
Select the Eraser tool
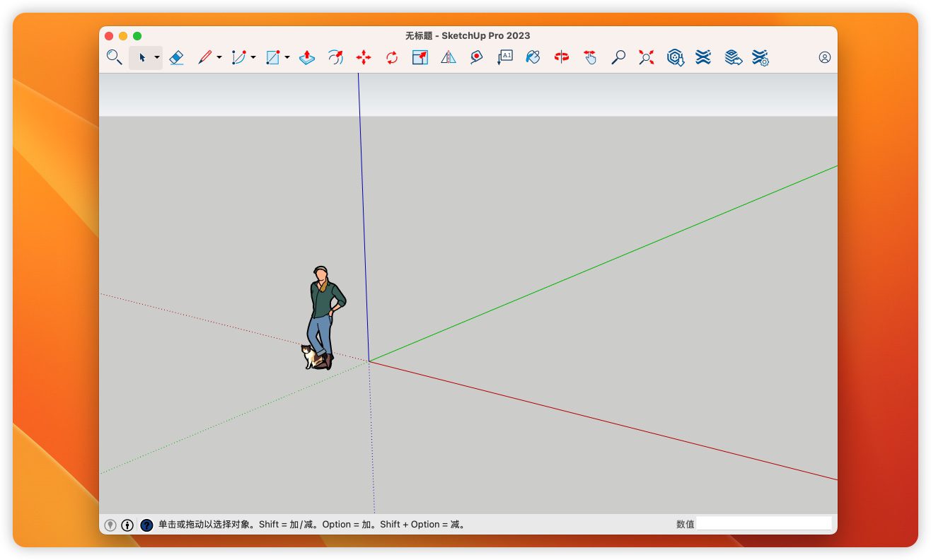[177, 57]
